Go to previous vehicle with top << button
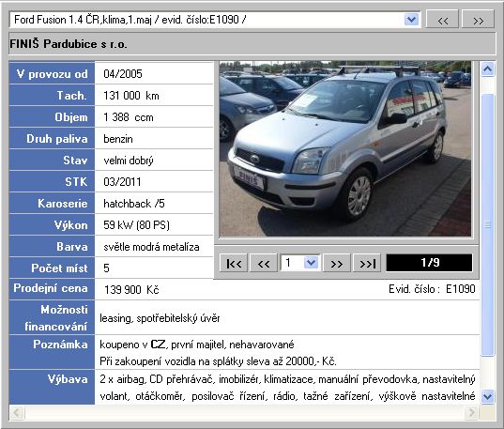The image size is (504, 429). pyautogui.click(x=442, y=20)
